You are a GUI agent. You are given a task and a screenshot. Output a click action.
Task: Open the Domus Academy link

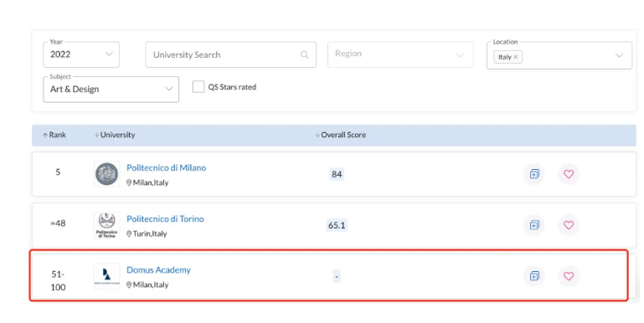click(x=158, y=269)
